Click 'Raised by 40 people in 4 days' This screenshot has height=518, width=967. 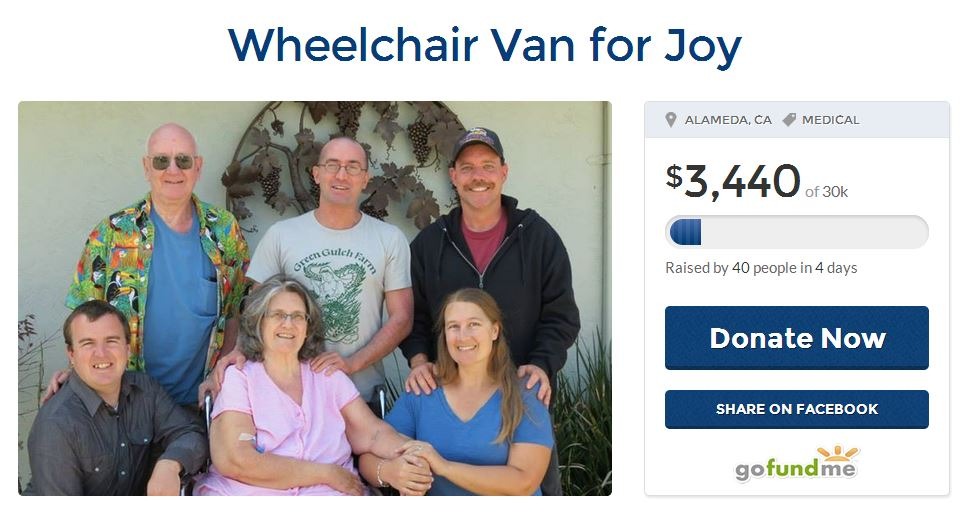(761, 268)
